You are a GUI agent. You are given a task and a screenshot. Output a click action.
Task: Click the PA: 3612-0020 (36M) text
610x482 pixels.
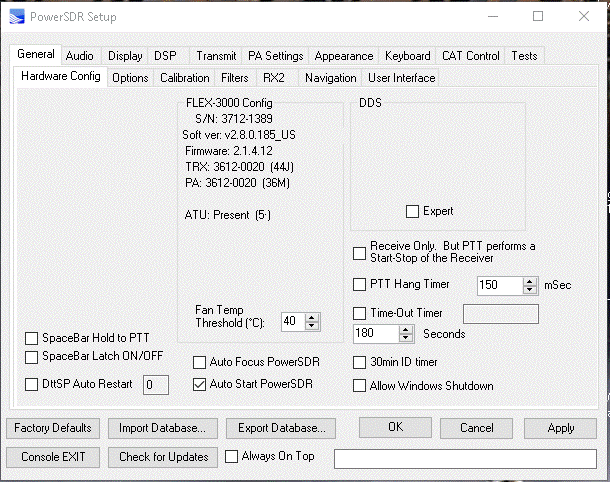[237, 183]
